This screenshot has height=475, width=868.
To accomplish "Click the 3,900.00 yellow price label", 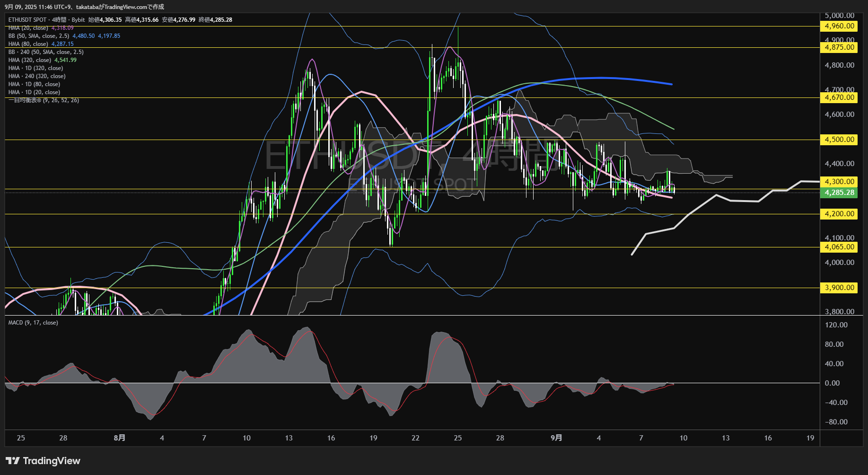I will point(839,288).
